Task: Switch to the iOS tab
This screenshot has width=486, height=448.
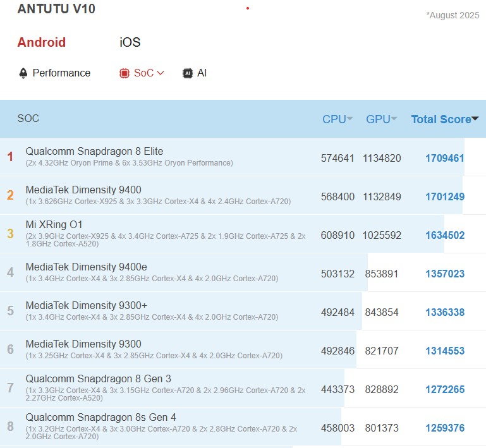Action: (x=130, y=42)
